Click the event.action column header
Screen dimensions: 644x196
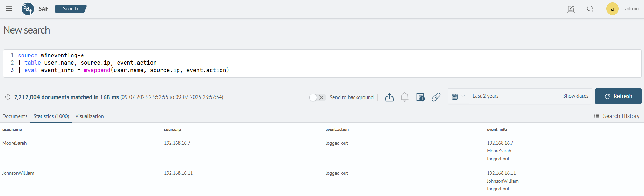pos(337,130)
